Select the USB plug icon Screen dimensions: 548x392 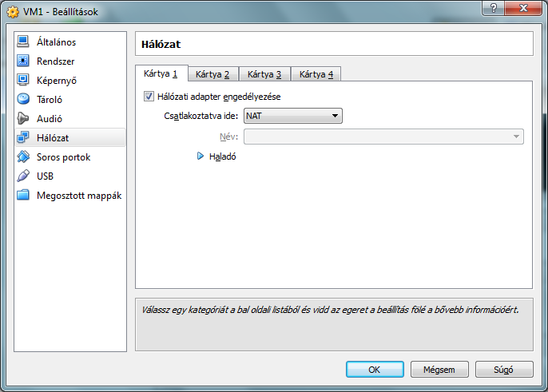click(x=23, y=176)
